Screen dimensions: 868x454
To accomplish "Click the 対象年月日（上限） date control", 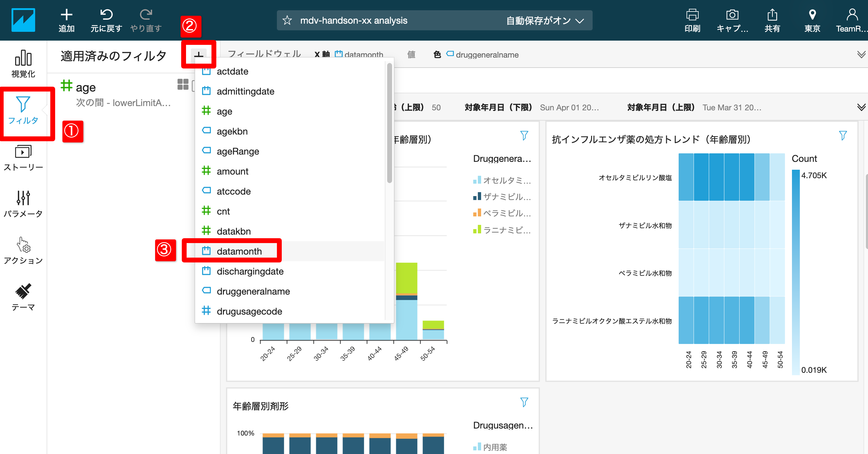I will click(x=694, y=108).
